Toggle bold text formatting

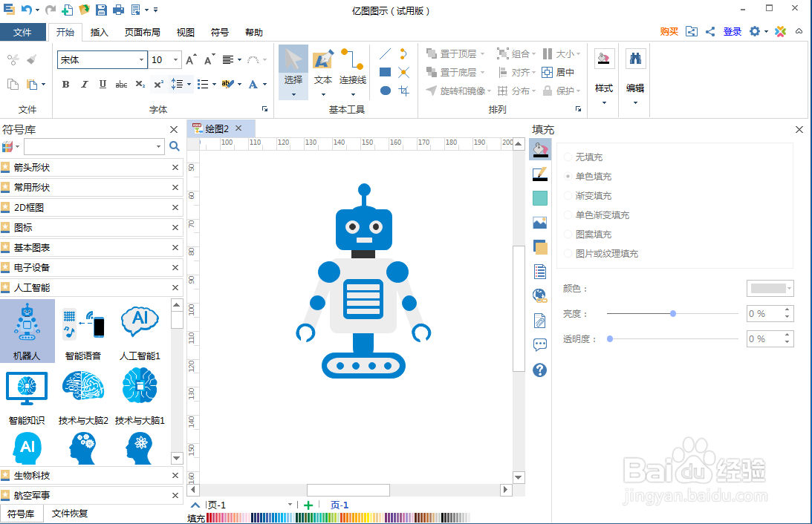point(66,84)
